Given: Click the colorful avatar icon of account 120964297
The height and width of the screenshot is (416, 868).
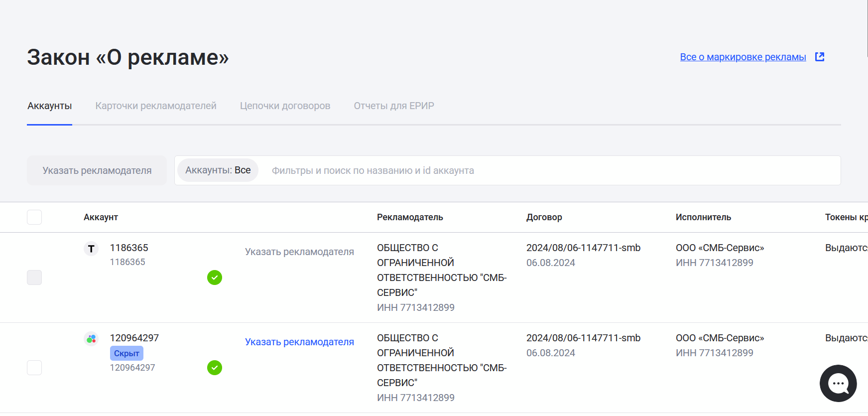Looking at the screenshot, I should click(x=91, y=339).
